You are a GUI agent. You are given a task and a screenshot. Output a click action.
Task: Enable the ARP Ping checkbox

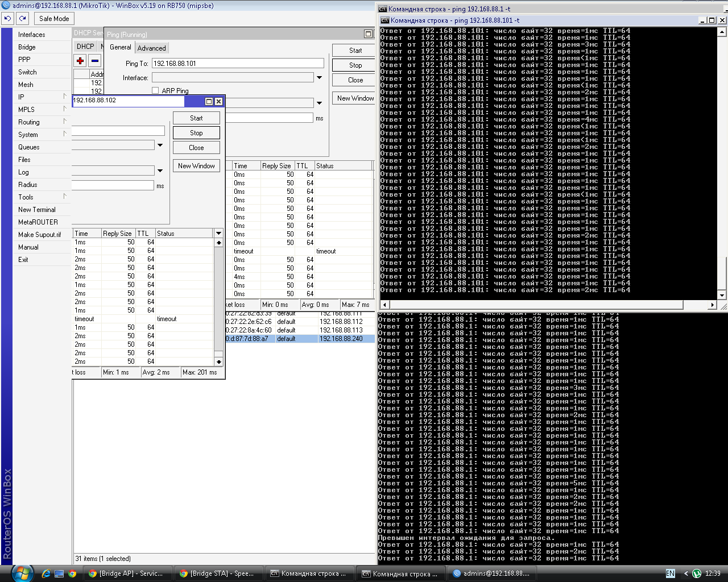(x=155, y=90)
